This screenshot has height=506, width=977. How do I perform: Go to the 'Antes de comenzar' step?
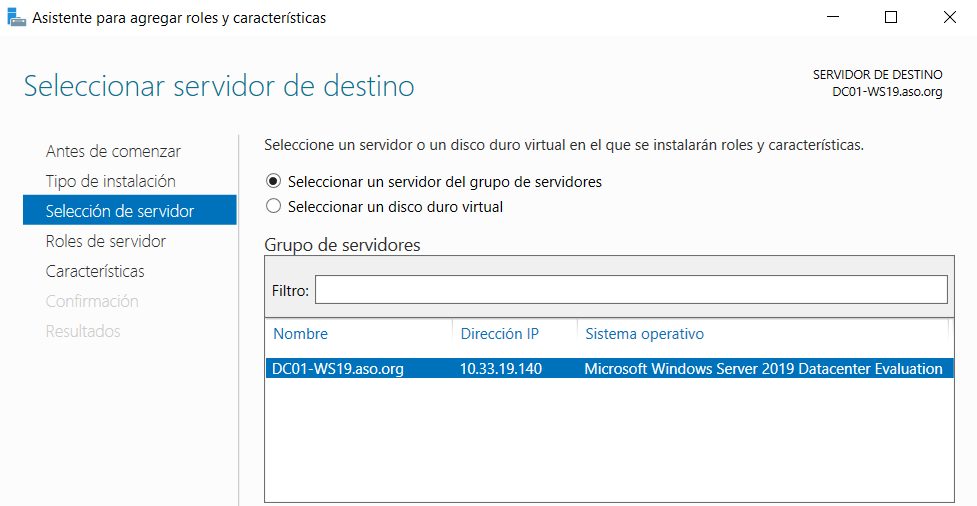click(x=113, y=151)
